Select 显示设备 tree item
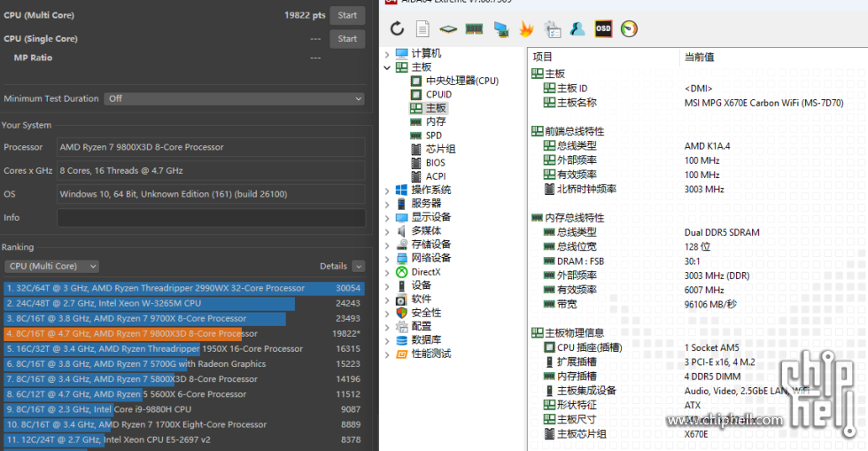This screenshot has height=451, width=868. click(430, 217)
